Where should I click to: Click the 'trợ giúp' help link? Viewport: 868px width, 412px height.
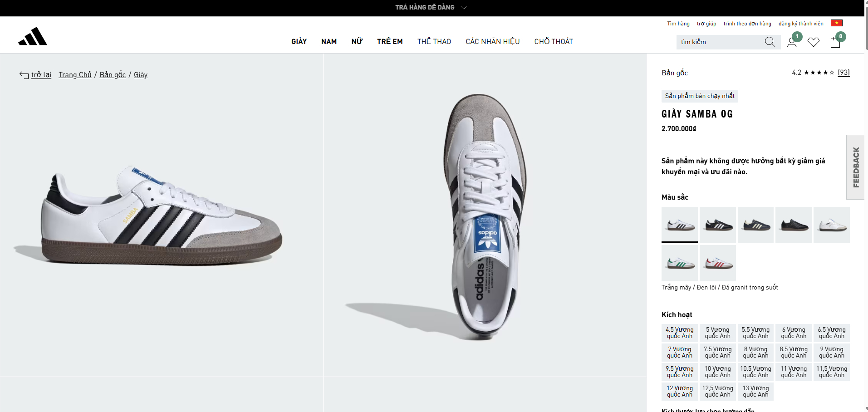706,24
